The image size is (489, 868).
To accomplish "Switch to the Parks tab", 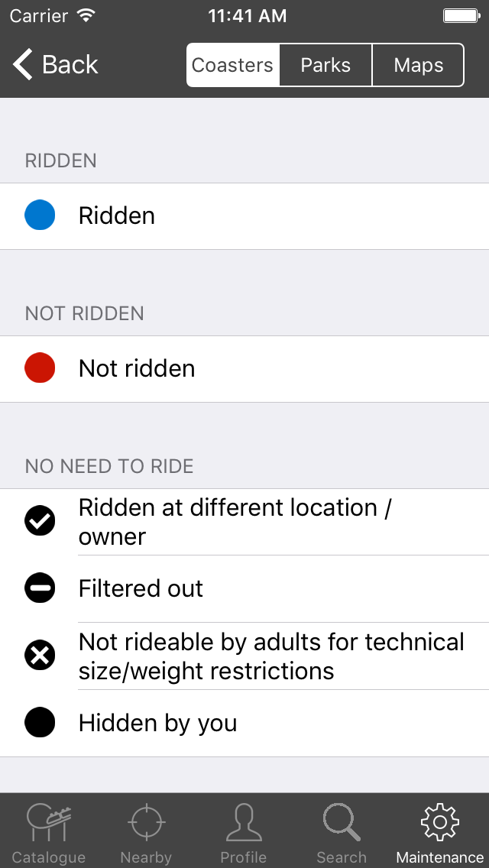I will point(325,65).
